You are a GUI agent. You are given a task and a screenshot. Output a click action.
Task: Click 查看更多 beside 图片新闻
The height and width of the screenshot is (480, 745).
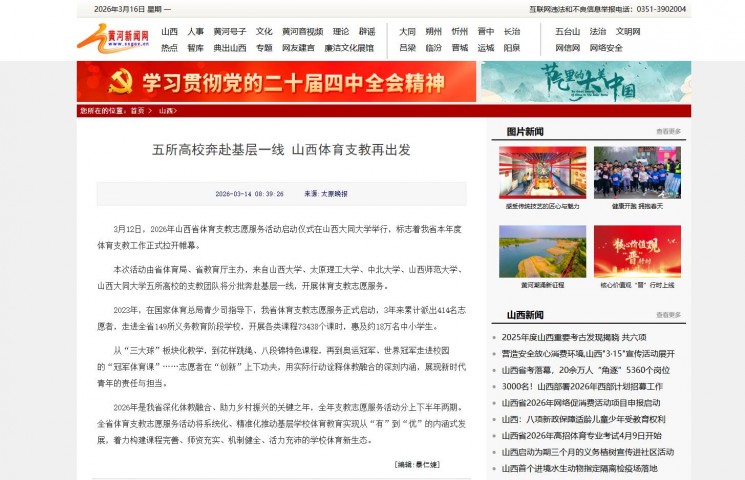668,131
